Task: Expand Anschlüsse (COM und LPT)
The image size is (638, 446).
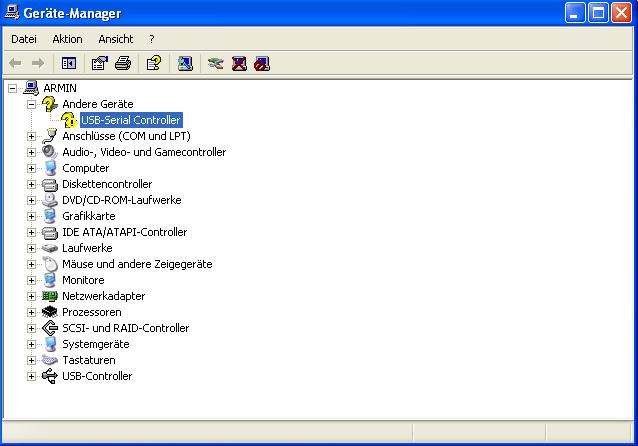Action: point(31,136)
